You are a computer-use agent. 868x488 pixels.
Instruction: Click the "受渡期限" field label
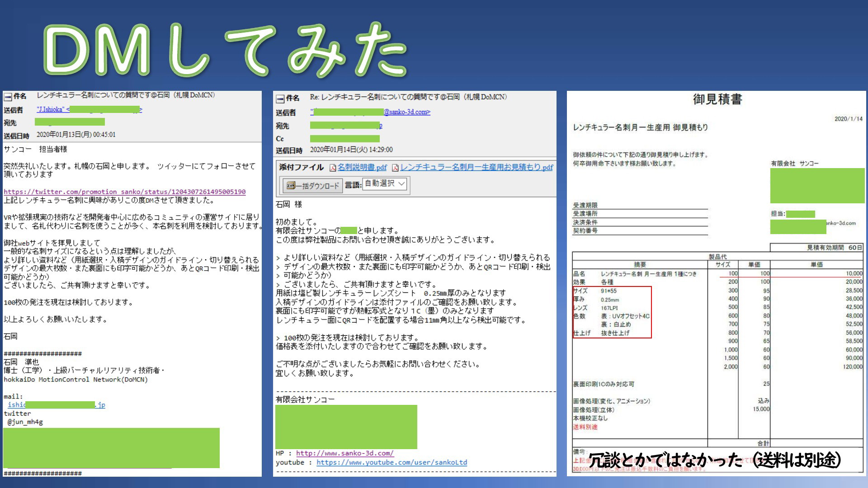585,206
